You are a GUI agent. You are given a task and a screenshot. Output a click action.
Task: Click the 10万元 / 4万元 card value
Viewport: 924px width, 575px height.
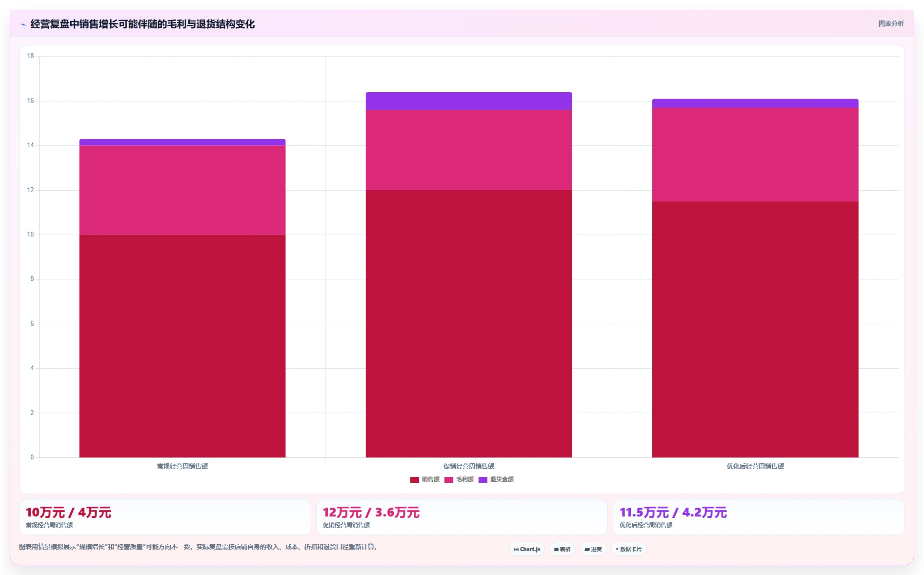pos(68,513)
